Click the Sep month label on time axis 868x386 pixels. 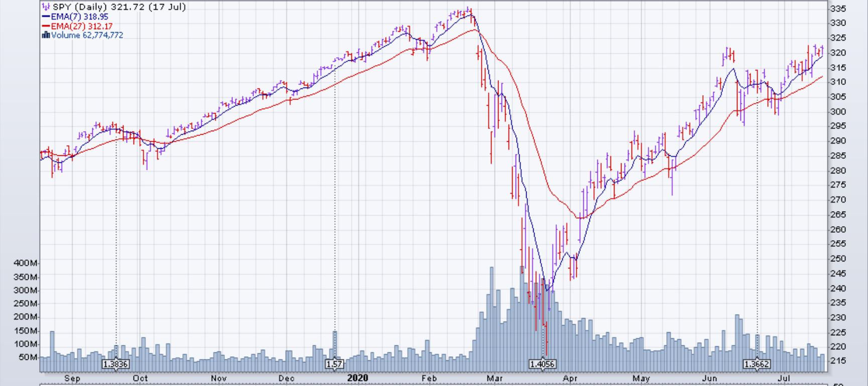click(x=72, y=378)
